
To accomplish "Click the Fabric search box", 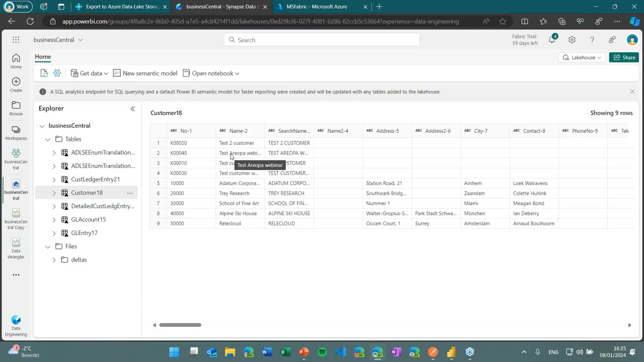I will (322, 40).
